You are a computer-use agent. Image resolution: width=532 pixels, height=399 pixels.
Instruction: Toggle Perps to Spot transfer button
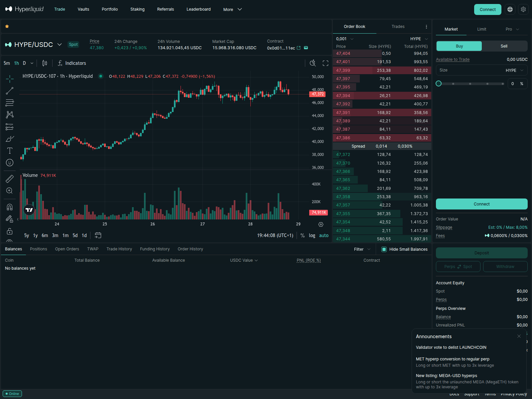pos(458,267)
